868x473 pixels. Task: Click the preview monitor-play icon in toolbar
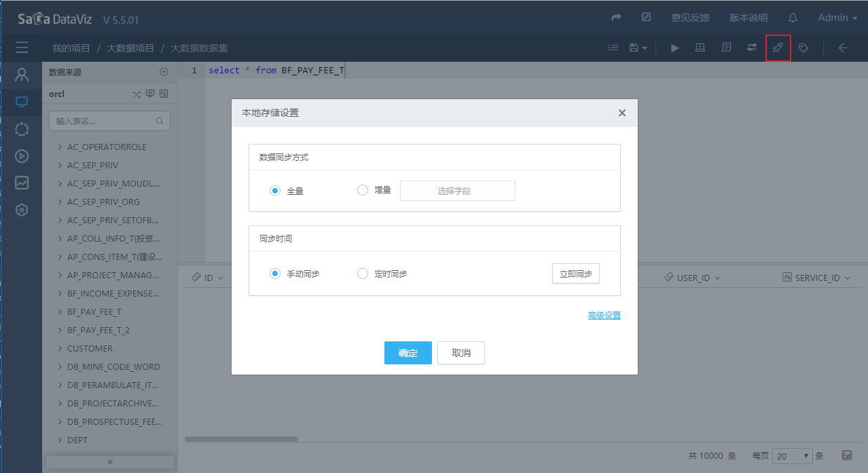(x=700, y=48)
